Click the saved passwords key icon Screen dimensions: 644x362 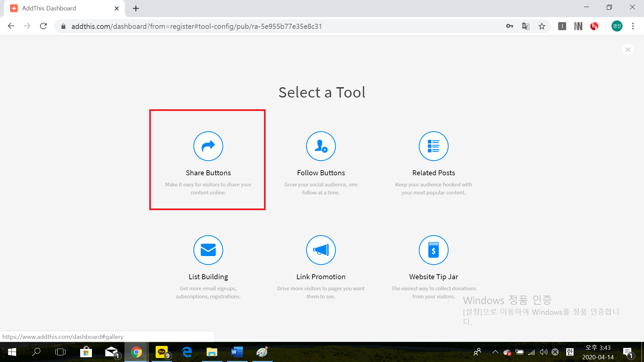coord(509,26)
